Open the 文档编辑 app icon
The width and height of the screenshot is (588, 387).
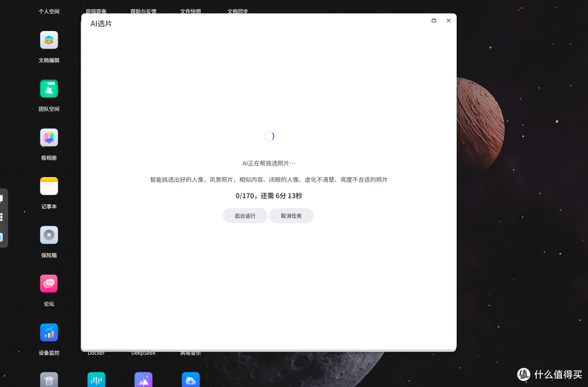point(49,40)
